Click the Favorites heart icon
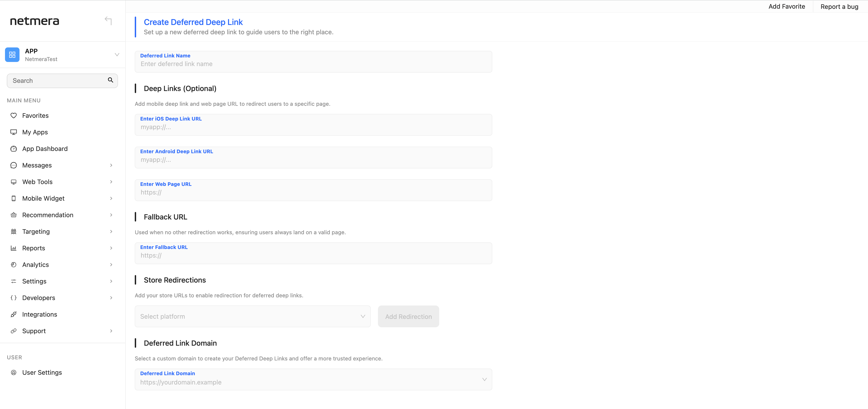 pos(13,116)
